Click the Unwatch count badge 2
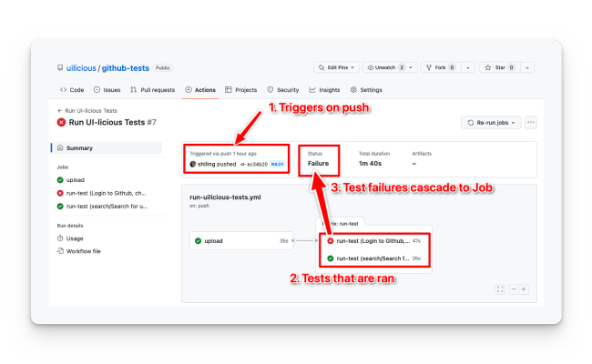This screenshot has height=364, width=592. (402, 67)
